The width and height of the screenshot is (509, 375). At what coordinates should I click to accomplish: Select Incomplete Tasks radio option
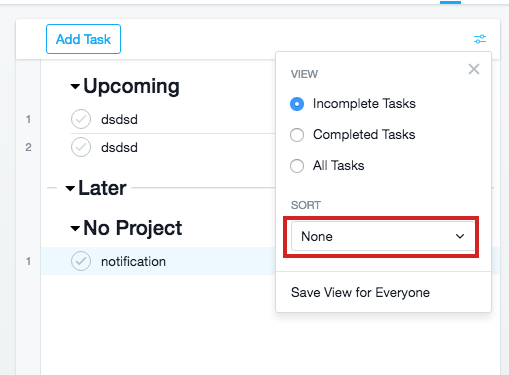297,104
